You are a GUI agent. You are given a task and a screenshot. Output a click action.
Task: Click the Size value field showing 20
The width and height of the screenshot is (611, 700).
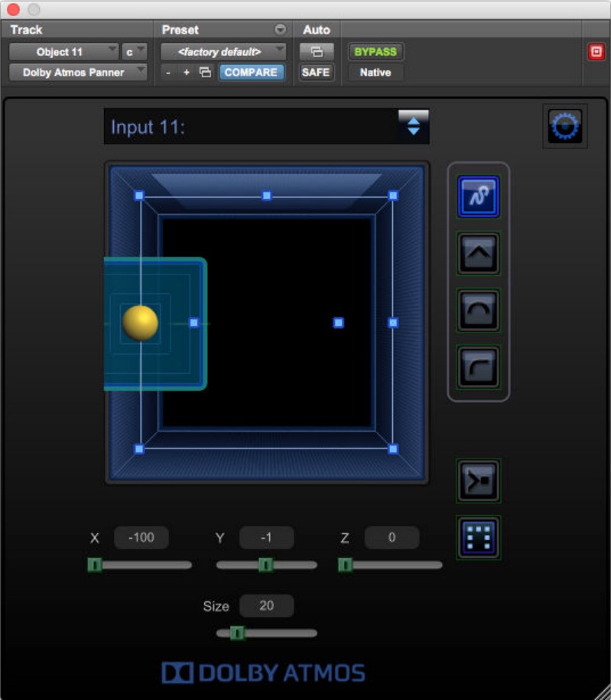pos(267,606)
